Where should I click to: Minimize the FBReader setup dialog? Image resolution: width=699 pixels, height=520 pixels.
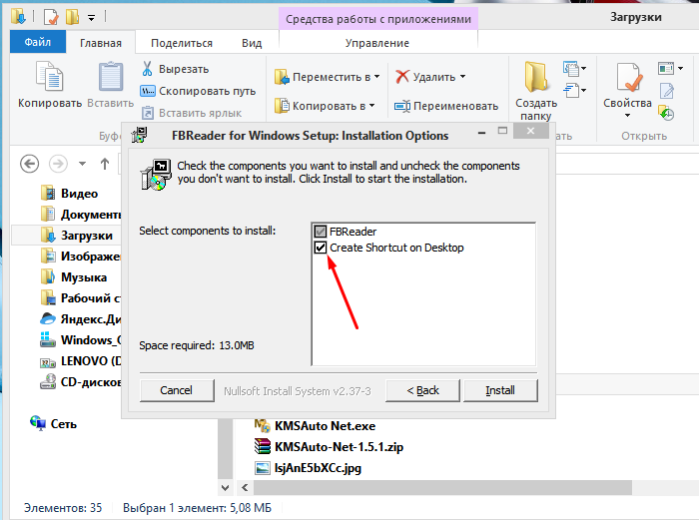(481, 132)
